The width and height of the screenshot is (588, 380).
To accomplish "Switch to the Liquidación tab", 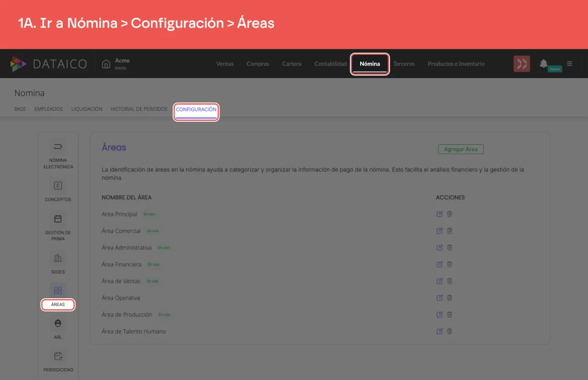I will (87, 109).
